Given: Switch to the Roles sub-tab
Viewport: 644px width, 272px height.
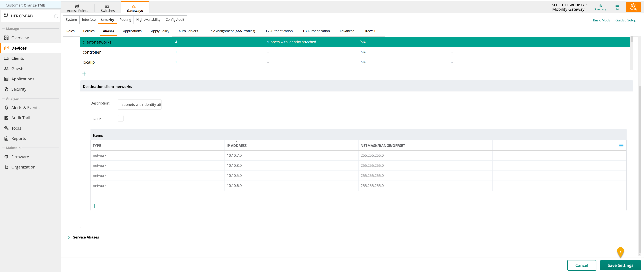Looking at the screenshot, I should tap(71, 31).
